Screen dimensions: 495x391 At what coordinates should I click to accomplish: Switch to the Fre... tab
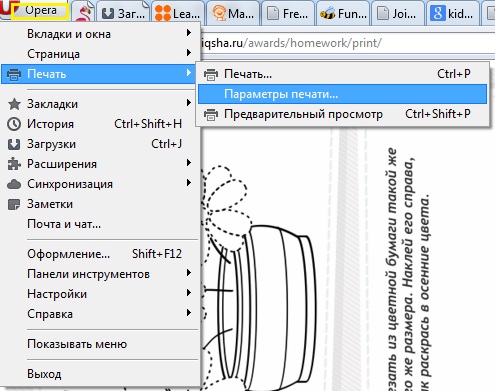pyautogui.click(x=288, y=13)
